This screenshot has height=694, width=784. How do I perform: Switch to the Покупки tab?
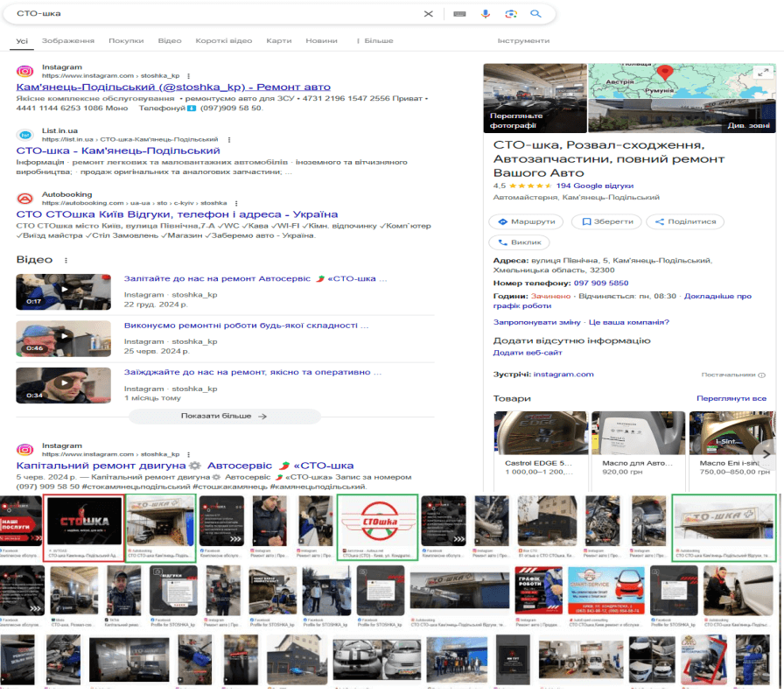point(126,41)
